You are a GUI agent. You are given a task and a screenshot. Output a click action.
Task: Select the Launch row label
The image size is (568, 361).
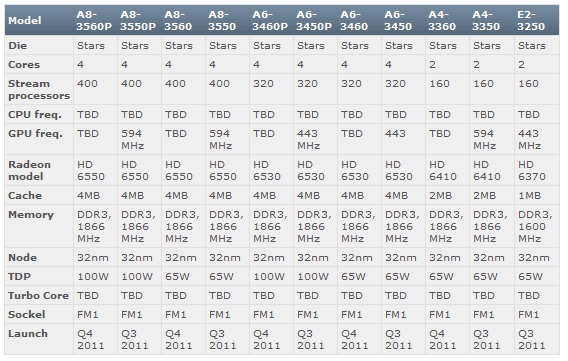(28, 333)
